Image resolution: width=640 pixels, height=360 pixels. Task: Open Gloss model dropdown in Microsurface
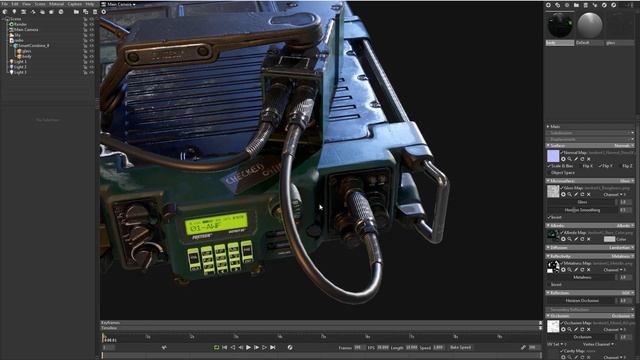tap(627, 181)
